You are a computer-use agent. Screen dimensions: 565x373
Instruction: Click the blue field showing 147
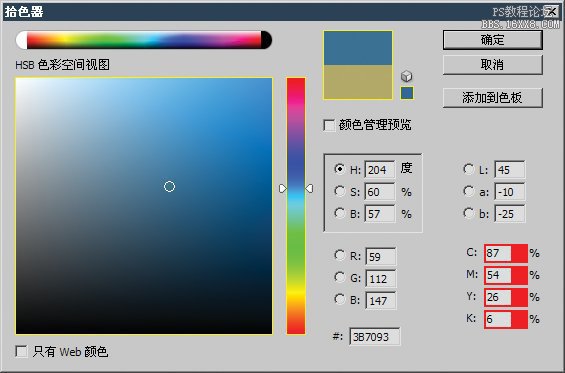click(x=381, y=300)
